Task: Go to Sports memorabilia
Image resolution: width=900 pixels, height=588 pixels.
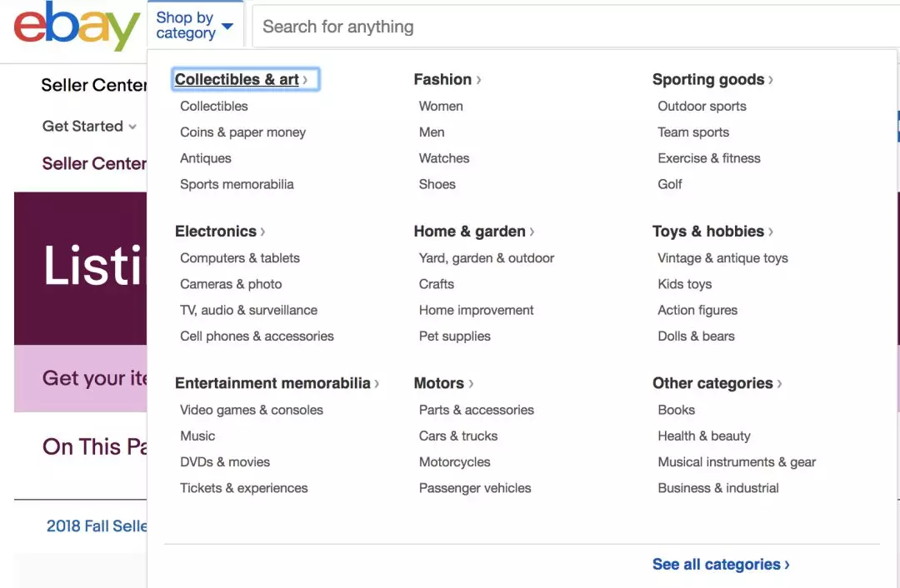Action: click(237, 185)
